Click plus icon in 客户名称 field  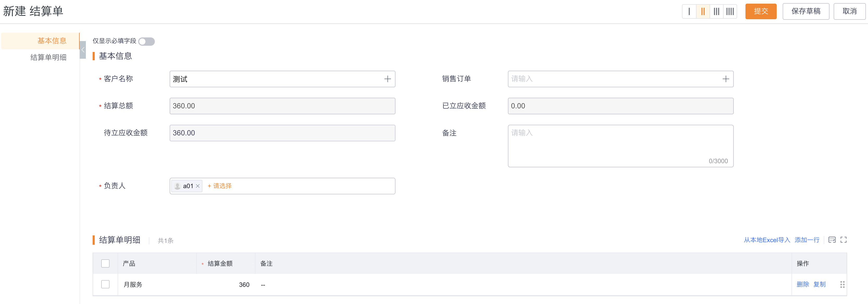click(x=387, y=79)
